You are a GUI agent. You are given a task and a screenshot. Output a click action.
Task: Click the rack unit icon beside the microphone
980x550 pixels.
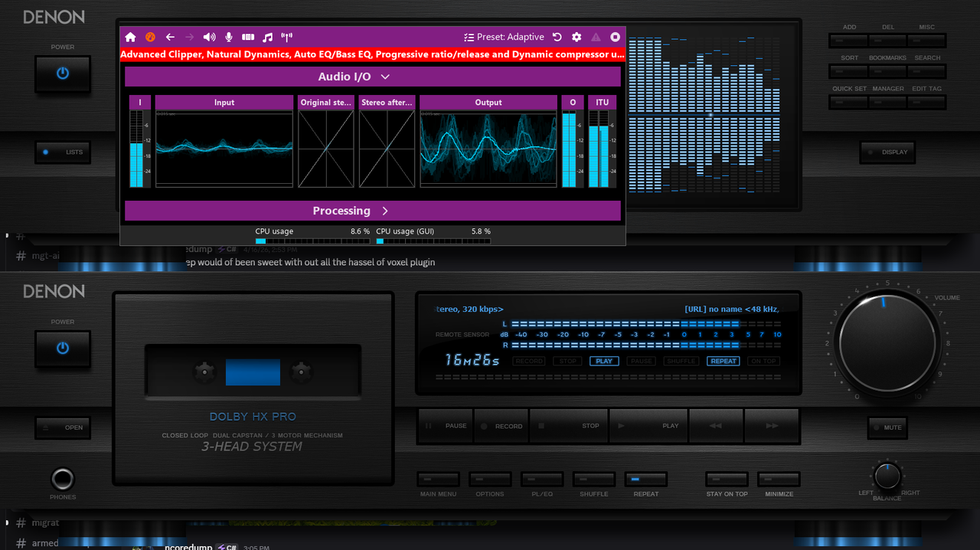[x=248, y=37]
